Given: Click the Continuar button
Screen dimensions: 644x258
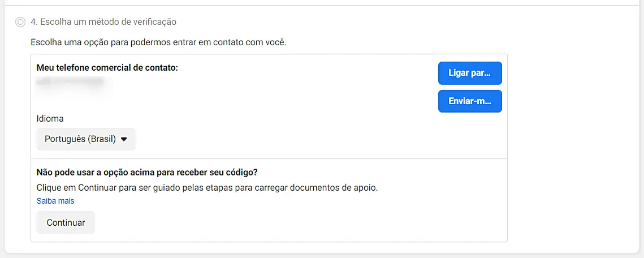Looking at the screenshot, I should 66,222.
